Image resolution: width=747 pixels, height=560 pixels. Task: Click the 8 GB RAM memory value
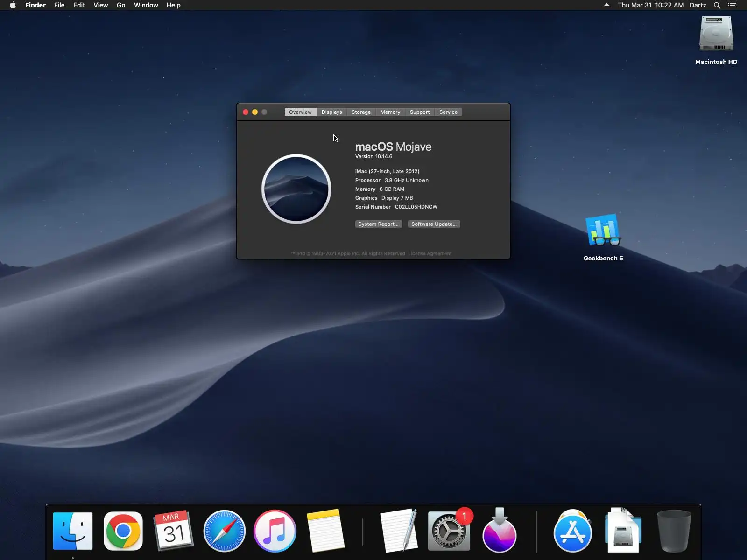(392, 189)
